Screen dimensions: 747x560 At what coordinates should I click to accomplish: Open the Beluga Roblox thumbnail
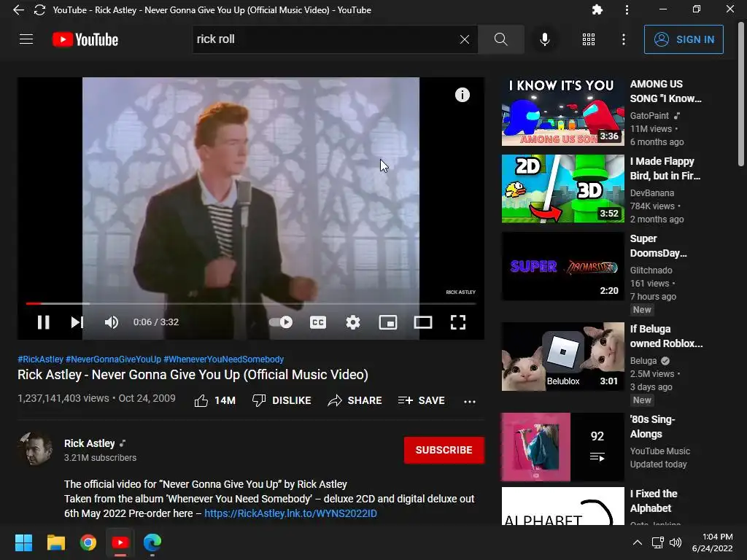(x=562, y=357)
